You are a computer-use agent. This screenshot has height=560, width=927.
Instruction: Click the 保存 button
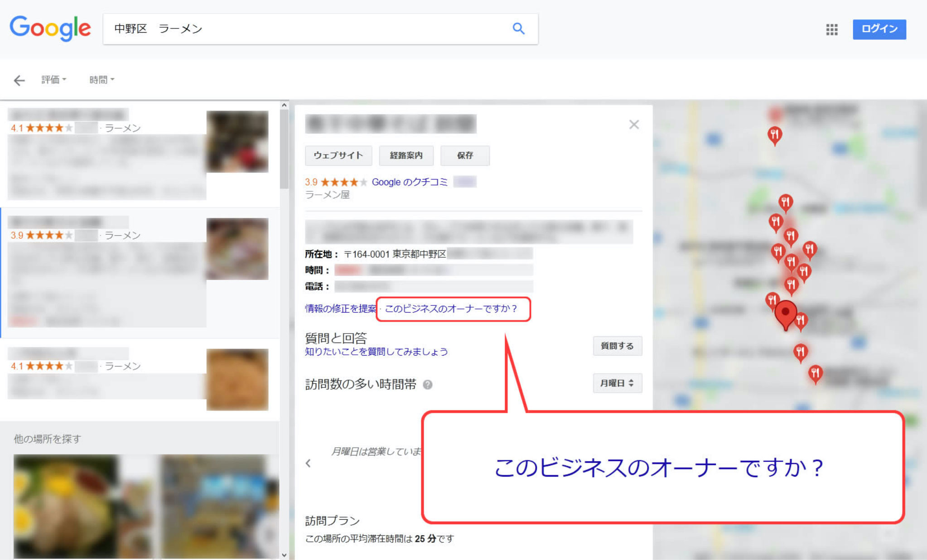pyautogui.click(x=465, y=155)
